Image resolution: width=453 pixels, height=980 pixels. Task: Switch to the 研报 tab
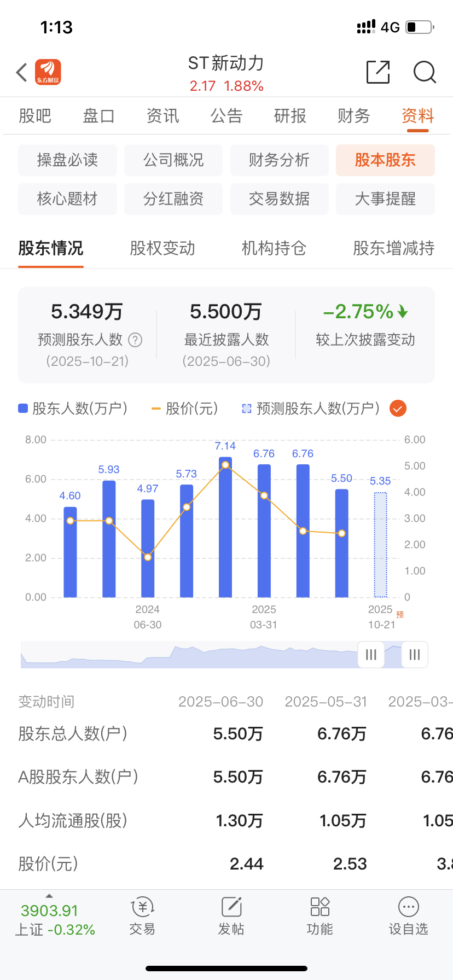290,116
